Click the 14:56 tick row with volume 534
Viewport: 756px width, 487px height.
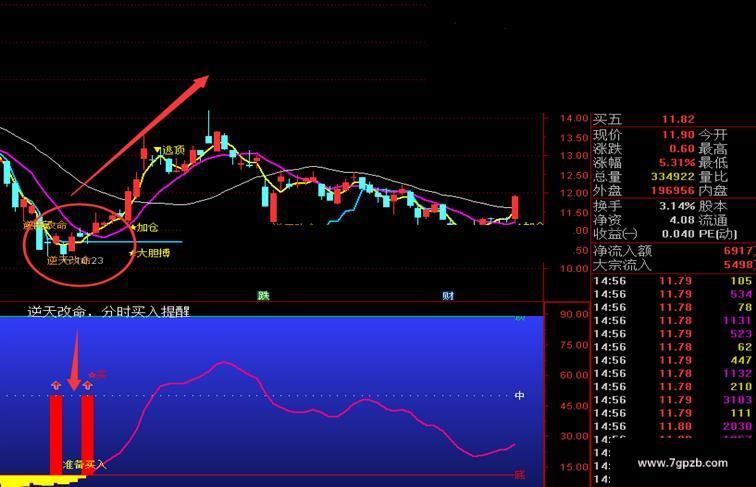pyautogui.click(x=673, y=294)
